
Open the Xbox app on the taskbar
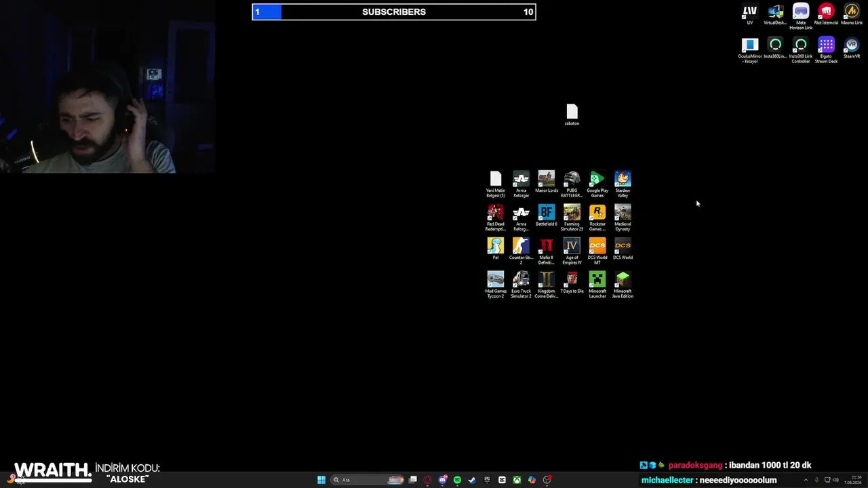[517, 480]
